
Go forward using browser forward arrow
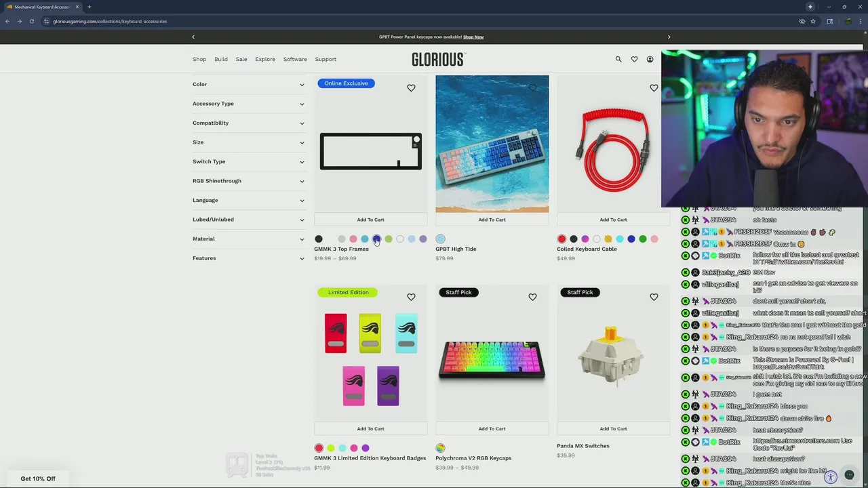click(x=19, y=21)
